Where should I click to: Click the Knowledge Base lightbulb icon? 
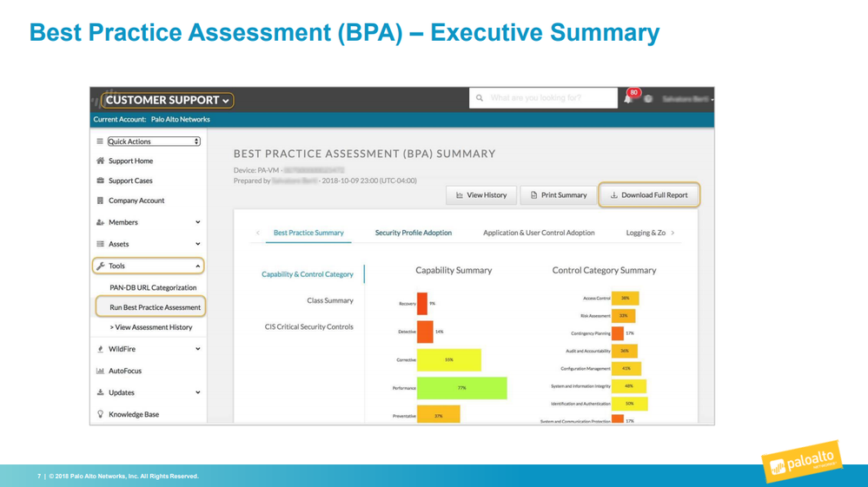tap(100, 414)
